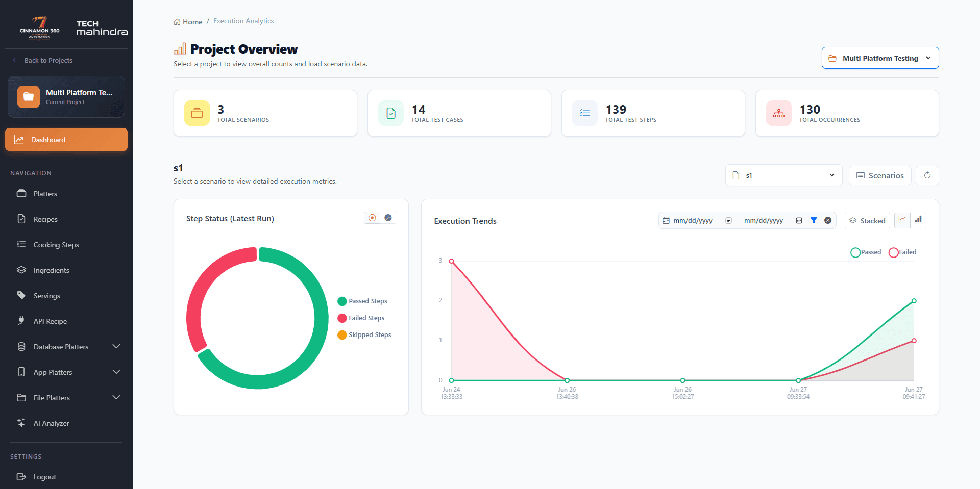This screenshot has height=489, width=980.
Task: Click the Database Platters database icon
Action: click(21, 346)
